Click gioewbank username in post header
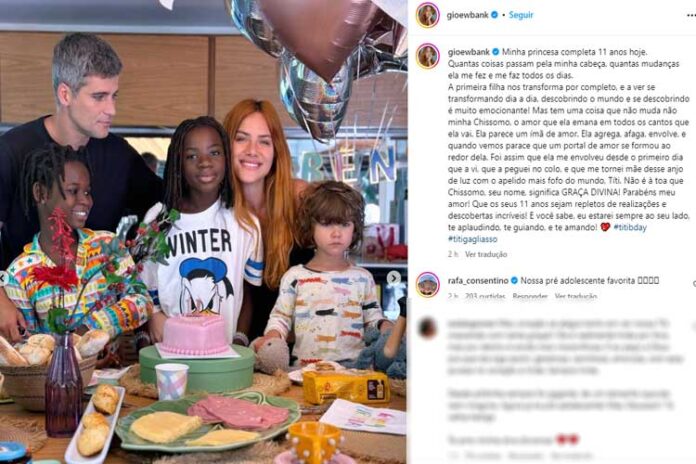This screenshot has height=464, width=696. 467,15
